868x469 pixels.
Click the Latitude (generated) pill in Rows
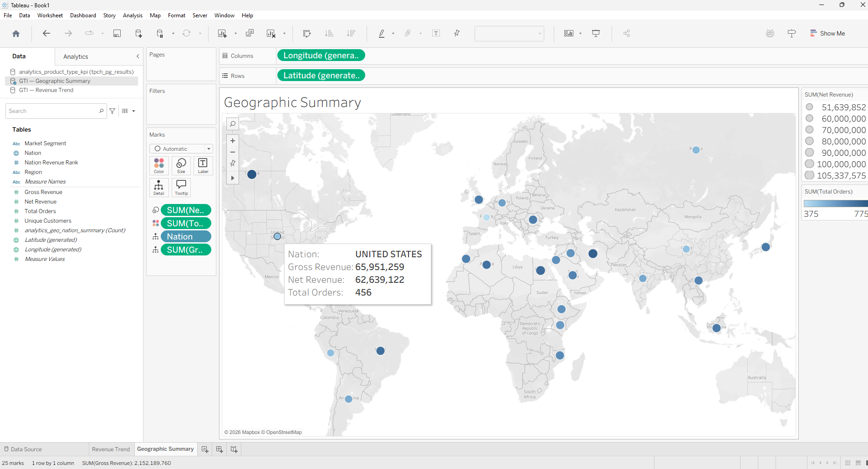(321, 76)
